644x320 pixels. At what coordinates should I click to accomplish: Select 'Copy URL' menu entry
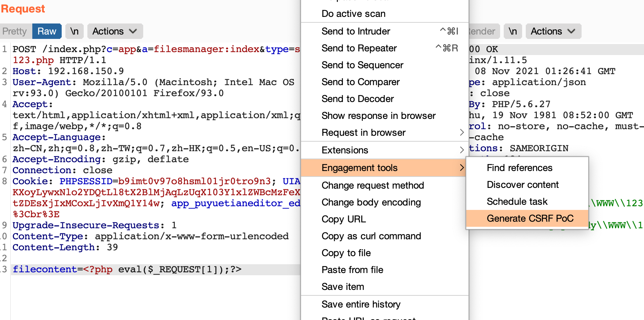[x=384, y=219]
